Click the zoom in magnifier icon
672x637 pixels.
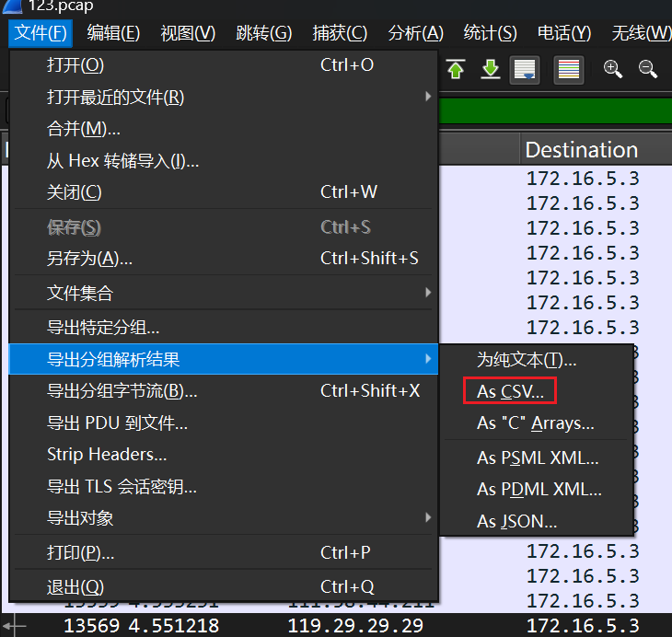pyautogui.click(x=613, y=69)
